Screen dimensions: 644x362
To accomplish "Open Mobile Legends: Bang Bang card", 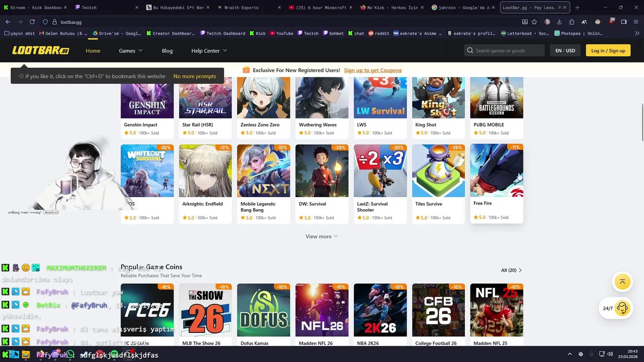I will coord(264,184).
